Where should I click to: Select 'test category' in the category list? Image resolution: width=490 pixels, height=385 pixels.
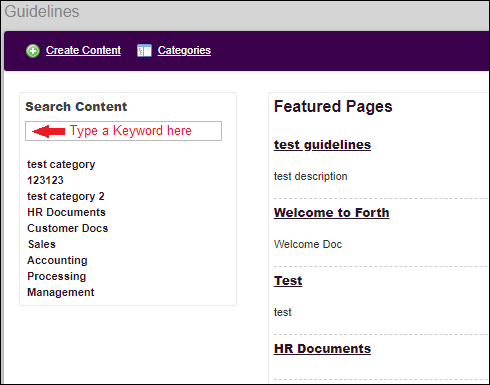(61, 164)
